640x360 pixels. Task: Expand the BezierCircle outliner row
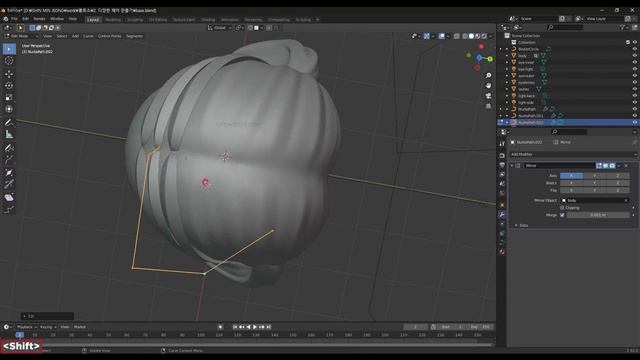coord(507,49)
